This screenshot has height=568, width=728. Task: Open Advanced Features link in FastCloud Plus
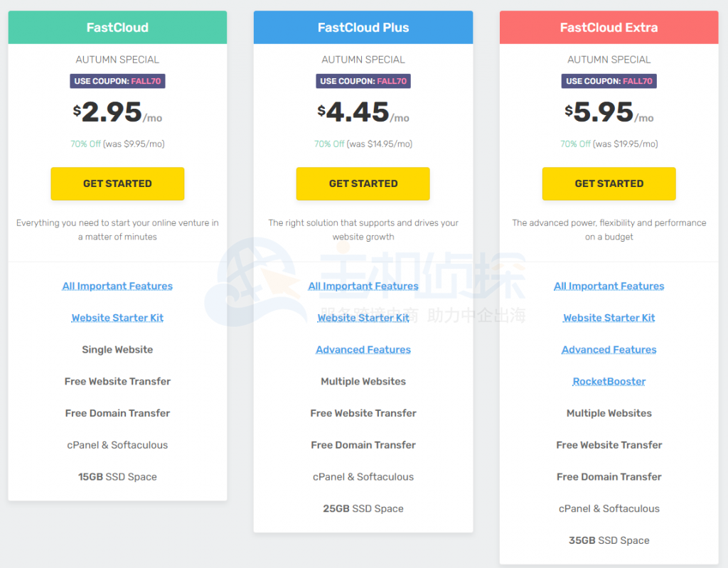coord(363,350)
